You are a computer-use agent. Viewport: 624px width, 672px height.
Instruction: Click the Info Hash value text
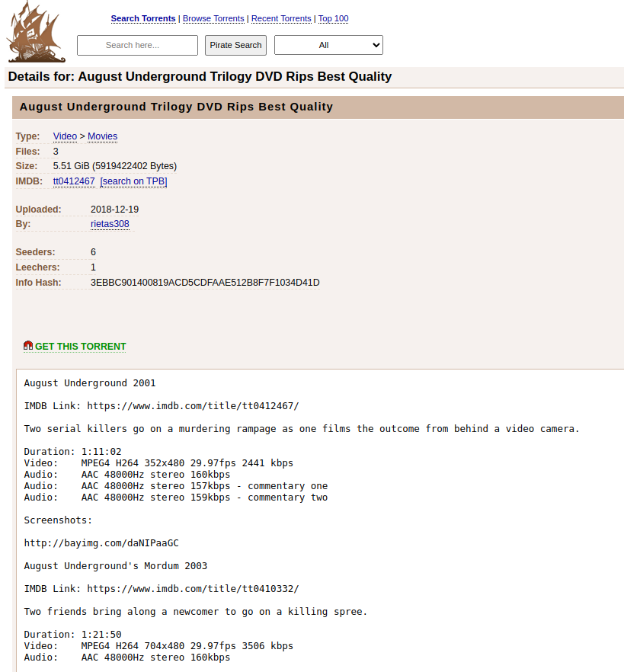point(205,283)
